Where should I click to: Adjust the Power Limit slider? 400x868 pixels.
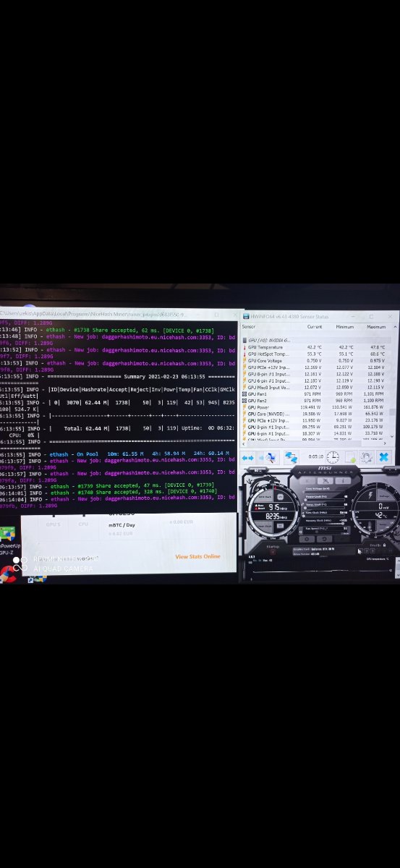click(x=325, y=500)
